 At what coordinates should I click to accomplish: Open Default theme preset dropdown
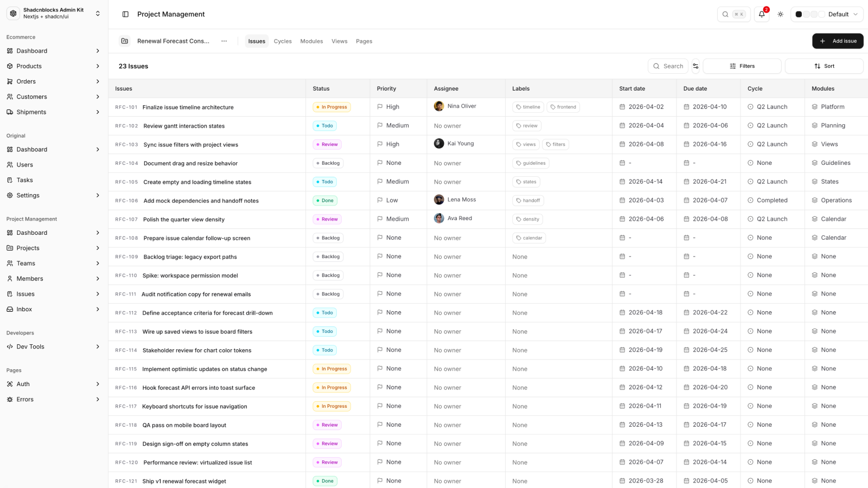coord(827,14)
